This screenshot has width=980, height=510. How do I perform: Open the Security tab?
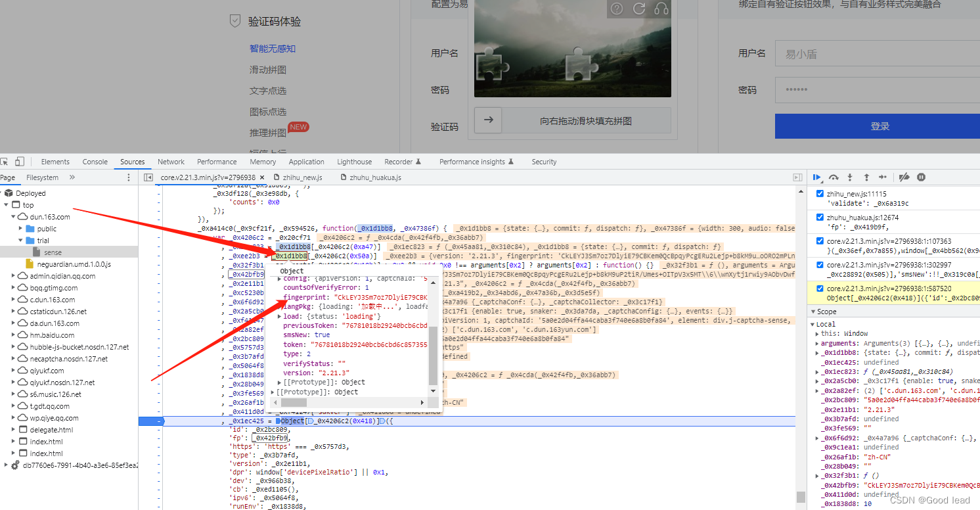point(544,162)
